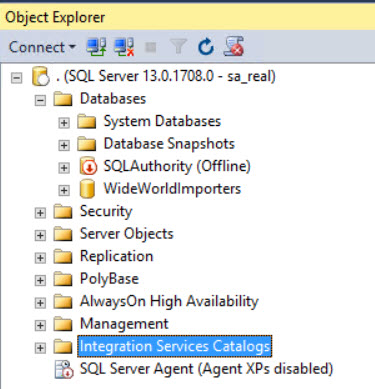Click the server instance icon
375x389 pixels.
pyautogui.click(x=41, y=76)
